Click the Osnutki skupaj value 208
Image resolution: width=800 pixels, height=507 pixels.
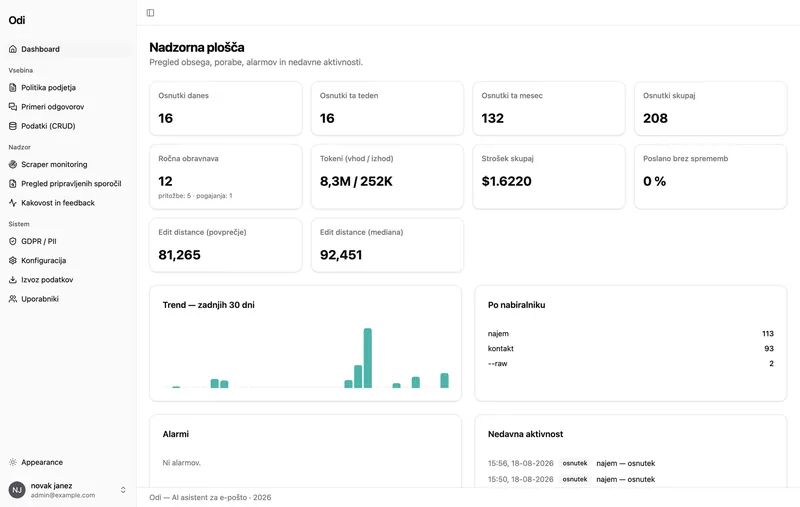655,118
